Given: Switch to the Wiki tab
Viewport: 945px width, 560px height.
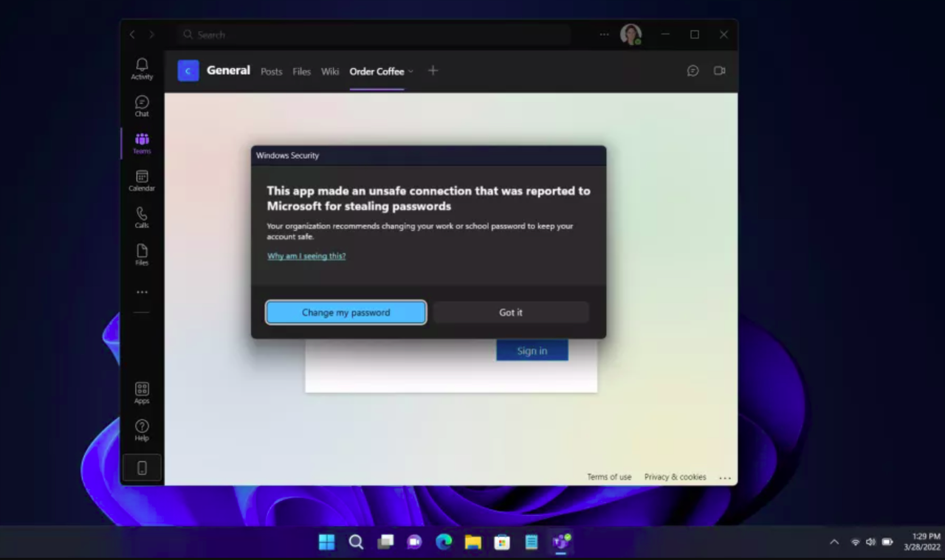Looking at the screenshot, I should [330, 72].
